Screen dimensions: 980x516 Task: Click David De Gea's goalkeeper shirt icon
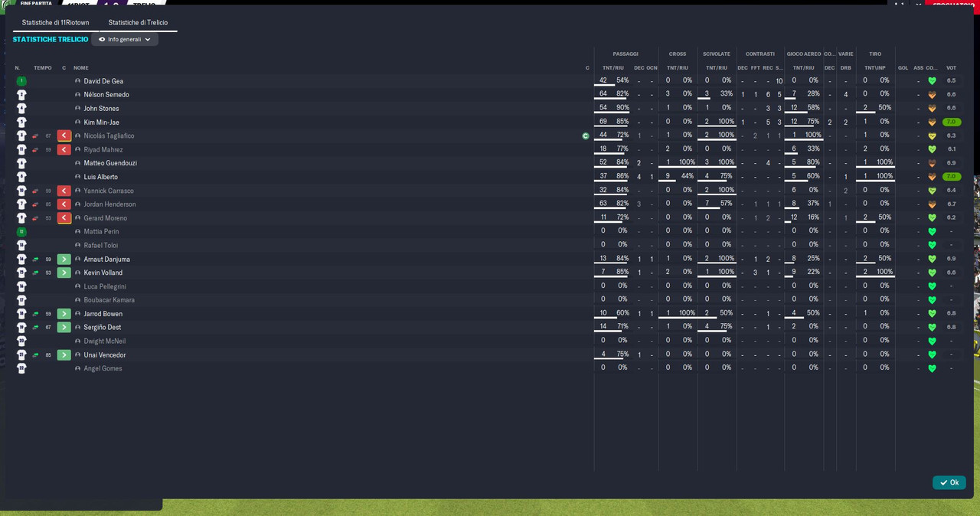pyautogui.click(x=21, y=81)
